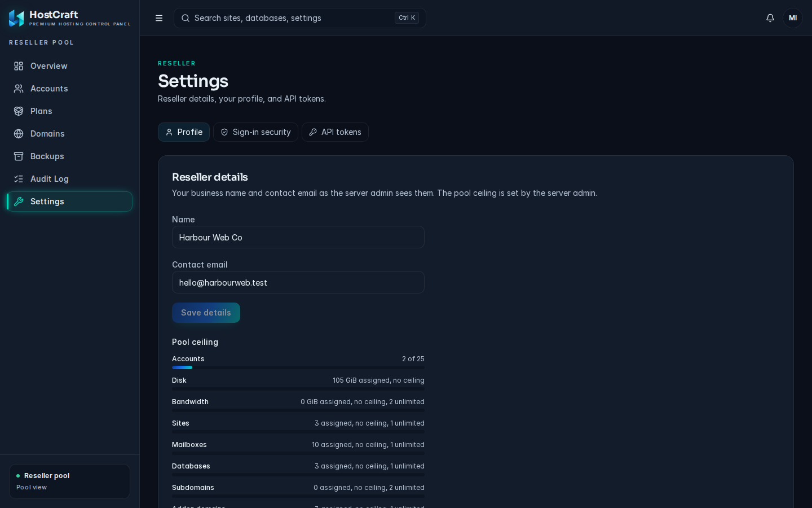Open the Overview page

coord(69,66)
